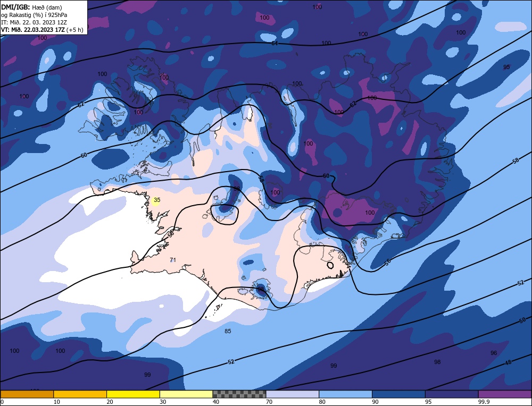This screenshot has width=532, height=406.
Task: Click the 50 contour line label
Action: pos(522,320)
